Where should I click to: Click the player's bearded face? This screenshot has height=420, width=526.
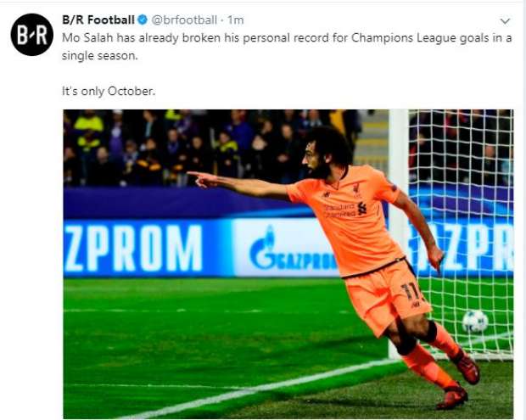(316, 162)
